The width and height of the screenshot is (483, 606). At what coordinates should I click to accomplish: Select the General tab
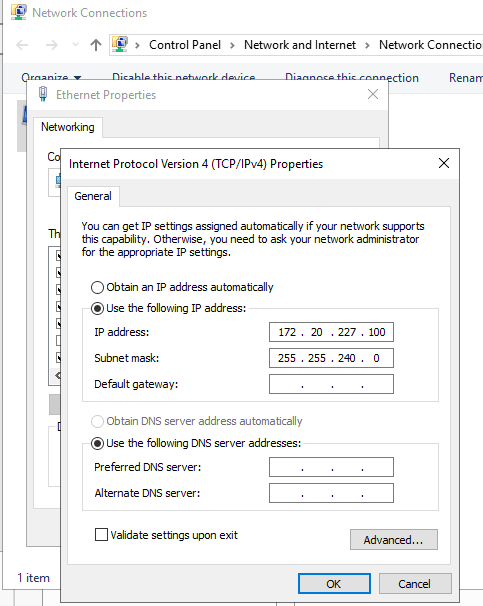(x=93, y=196)
